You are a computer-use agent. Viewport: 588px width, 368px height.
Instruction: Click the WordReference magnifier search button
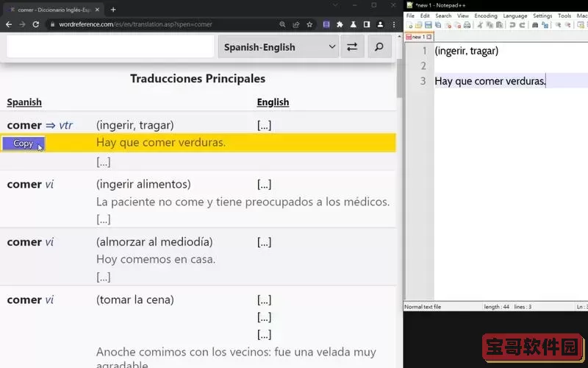coord(379,47)
